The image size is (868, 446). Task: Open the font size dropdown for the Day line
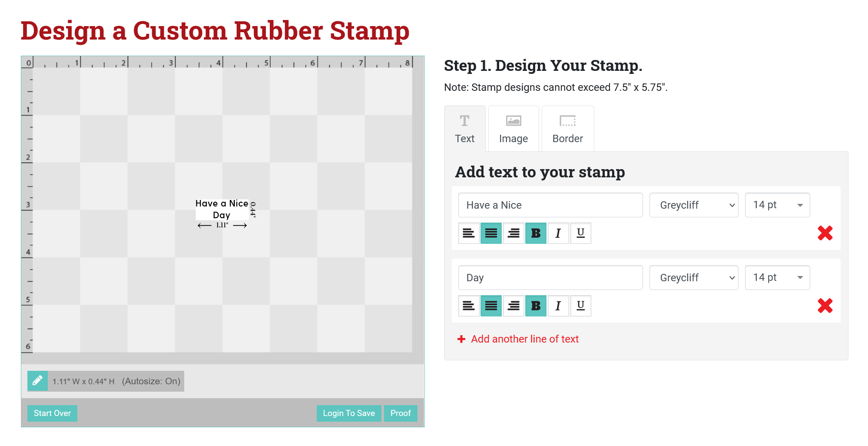[777, 277]
